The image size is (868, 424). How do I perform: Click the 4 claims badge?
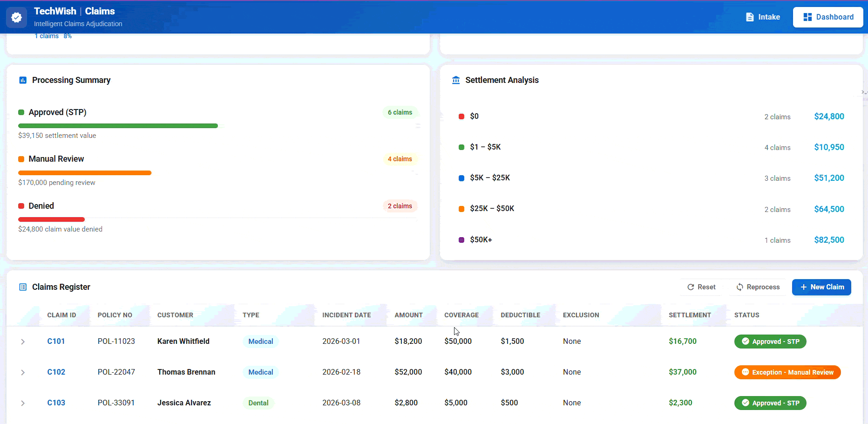coord(400,159)
